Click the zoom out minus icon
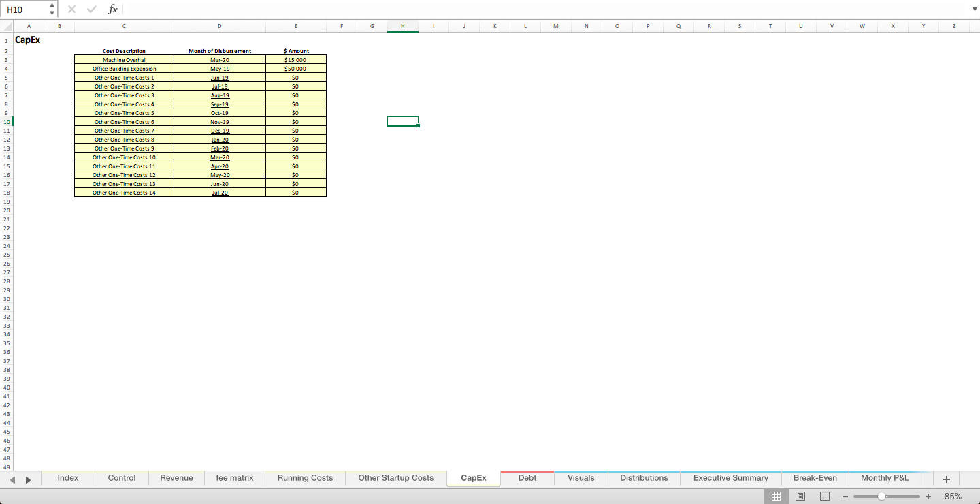The image size is (980, 504). click(x=846, y=496)
